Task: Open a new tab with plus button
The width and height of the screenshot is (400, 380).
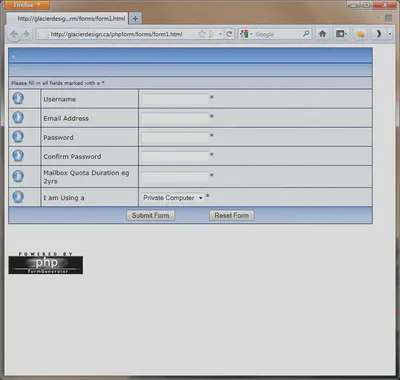Action: pos(135,19)
